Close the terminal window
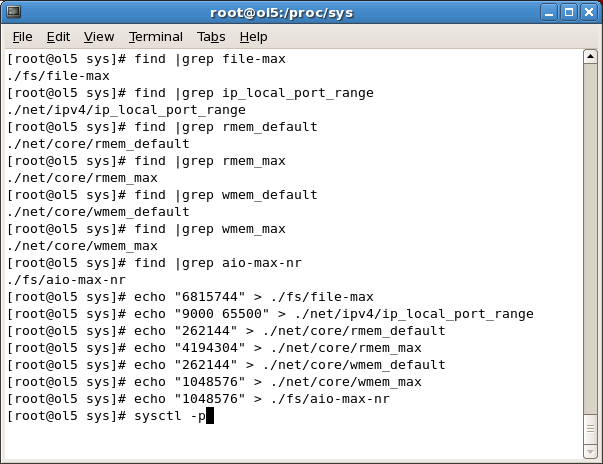603x464 pixels. (589, 13)
